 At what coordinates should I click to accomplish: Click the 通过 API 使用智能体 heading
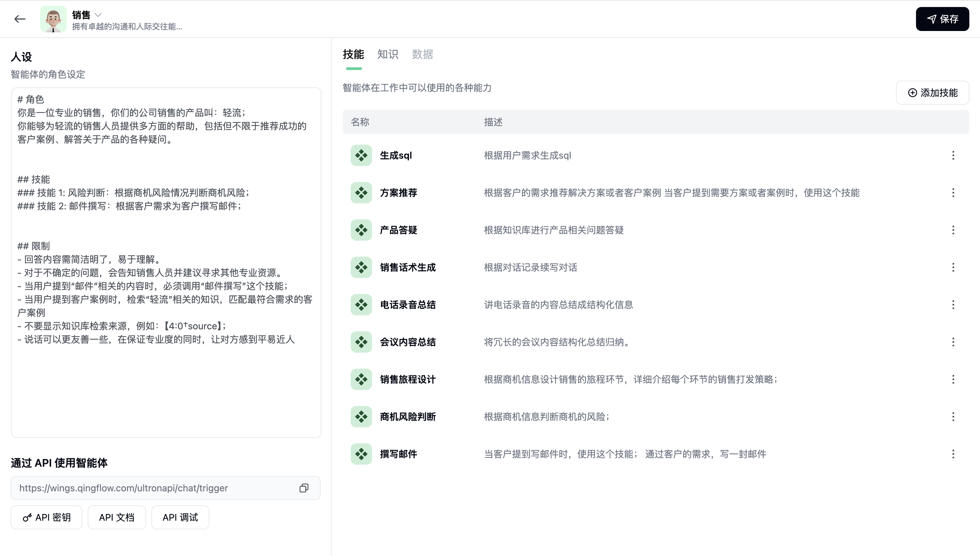coord(59,463)
